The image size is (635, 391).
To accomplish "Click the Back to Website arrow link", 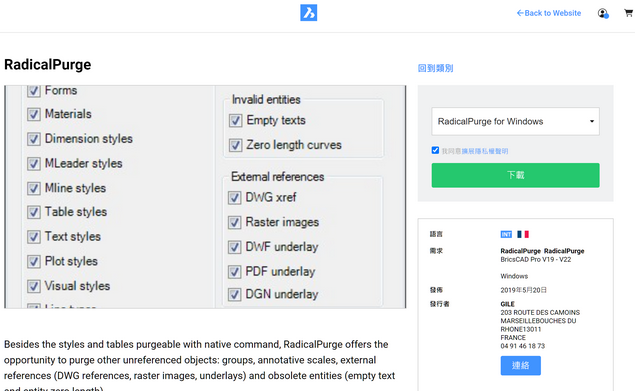I will coord(549,13).
